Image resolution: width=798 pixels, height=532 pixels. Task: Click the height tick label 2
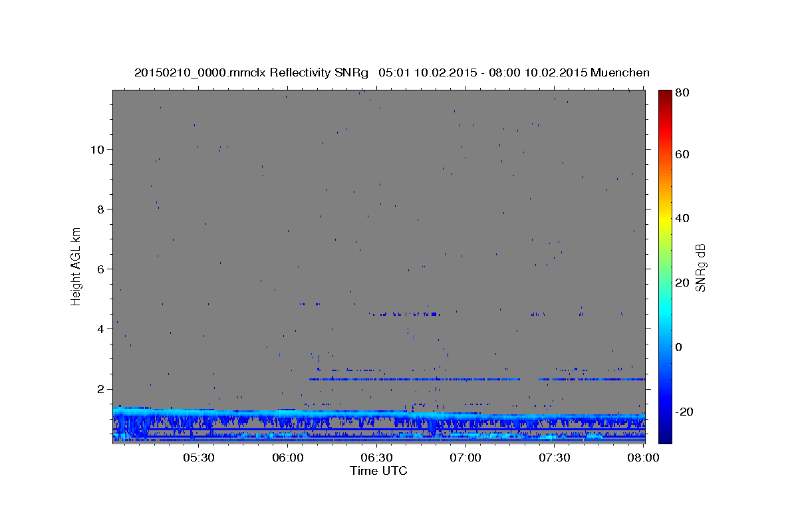tap(100, 389)
